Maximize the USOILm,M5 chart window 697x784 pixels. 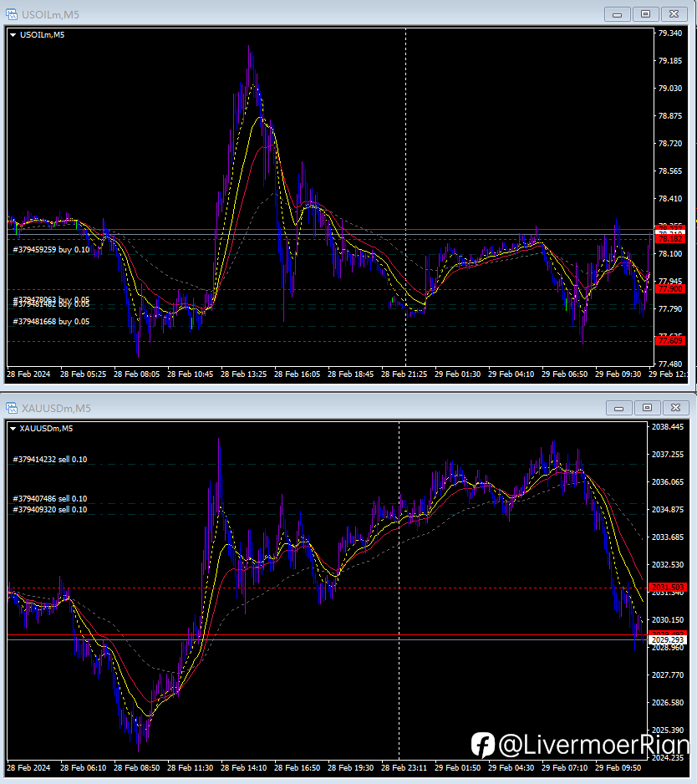click(x=645, y=14)
